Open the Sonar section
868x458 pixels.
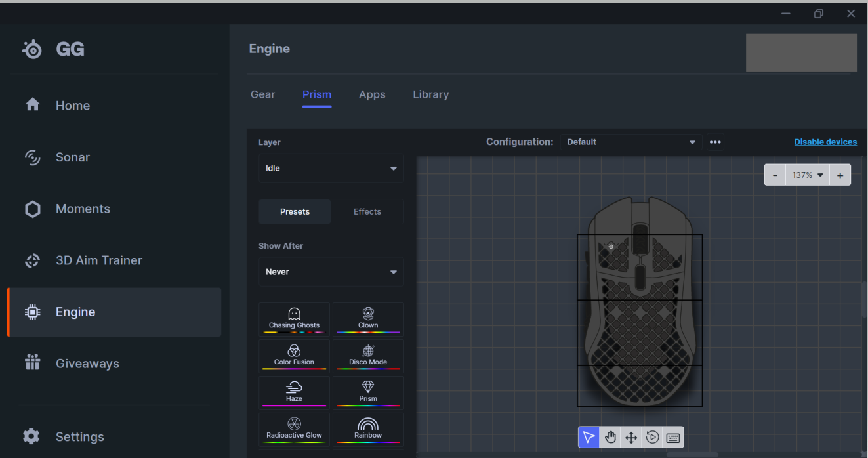[x=114, y=157]
